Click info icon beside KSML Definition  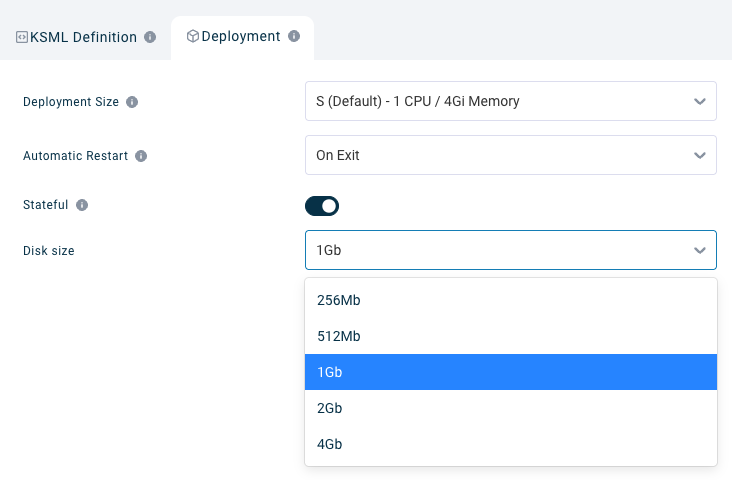[x=150, y=37]
